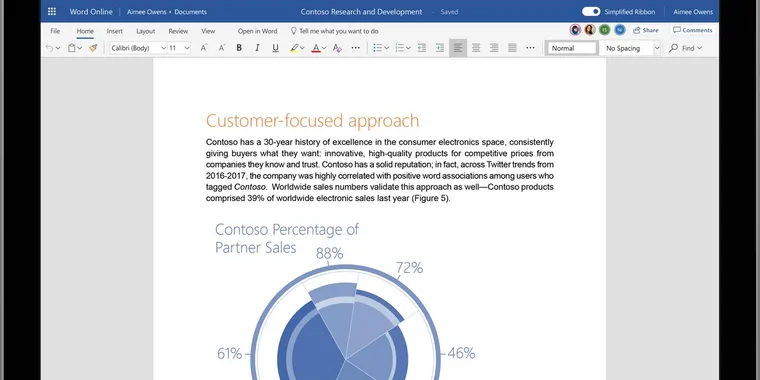Screen dimensions: 760x380
Task: Expand the Undo dropdown arrow
Action: click(x=58, y=48)
